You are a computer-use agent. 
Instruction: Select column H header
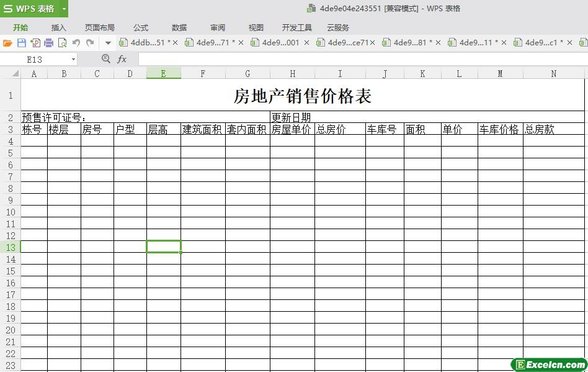coord(293,73)
